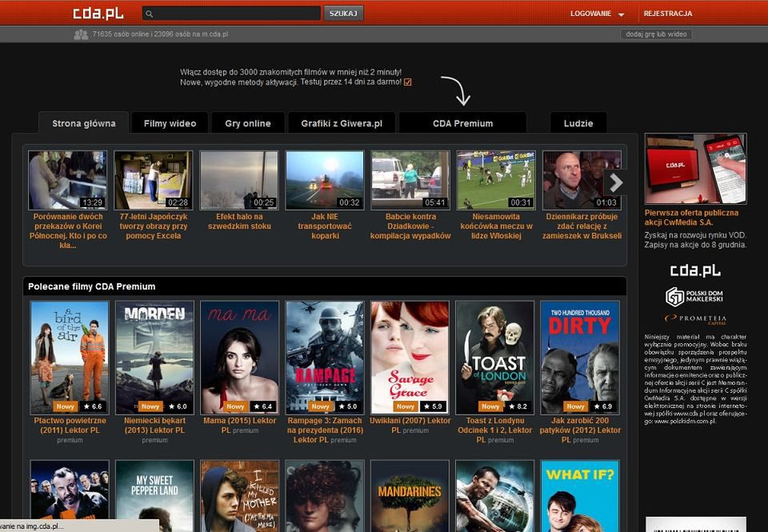Open the 'What If?' movie poster

580,496
